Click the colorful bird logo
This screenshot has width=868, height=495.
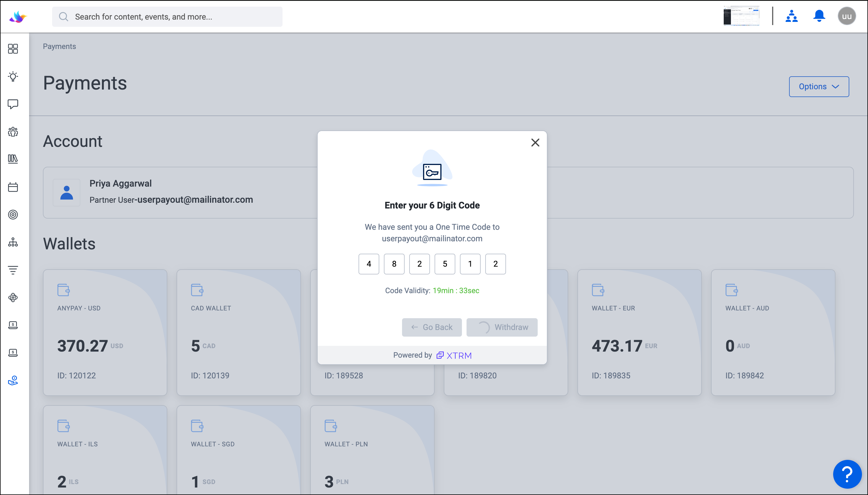click(x=18, y=17)
